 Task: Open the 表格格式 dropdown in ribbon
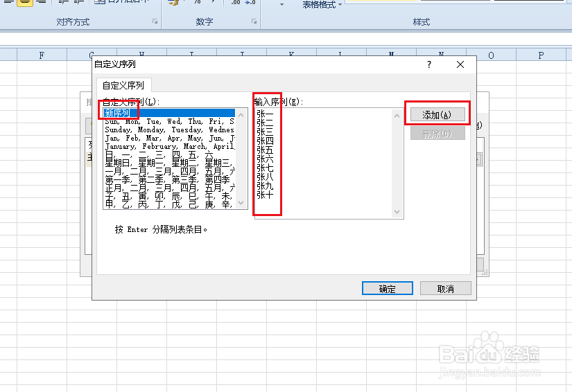click(x=322, y=5)
